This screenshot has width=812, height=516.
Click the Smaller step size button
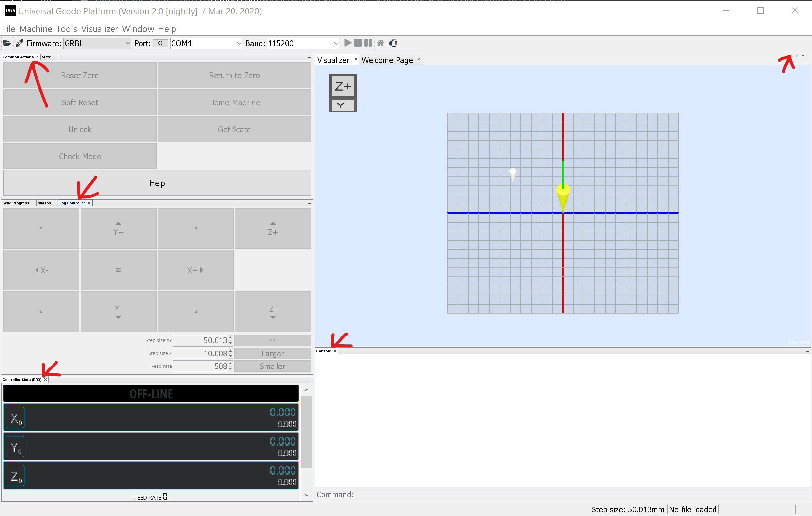273,366
